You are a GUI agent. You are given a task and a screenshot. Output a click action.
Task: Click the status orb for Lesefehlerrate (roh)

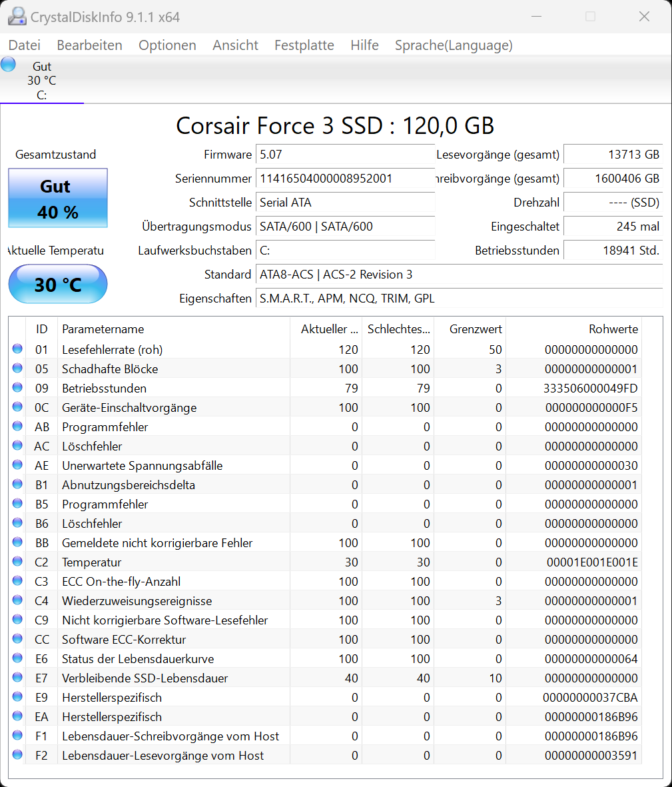click(x=17, y=349)
